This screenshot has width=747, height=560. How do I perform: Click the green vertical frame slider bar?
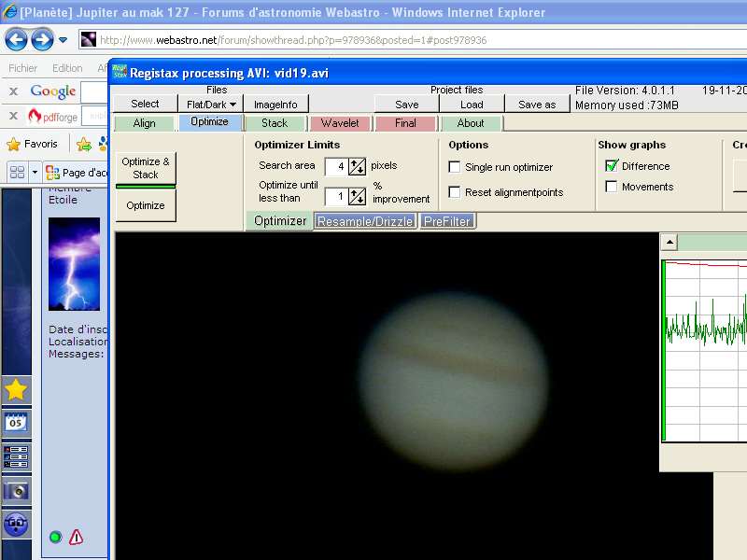pos(663,351)
